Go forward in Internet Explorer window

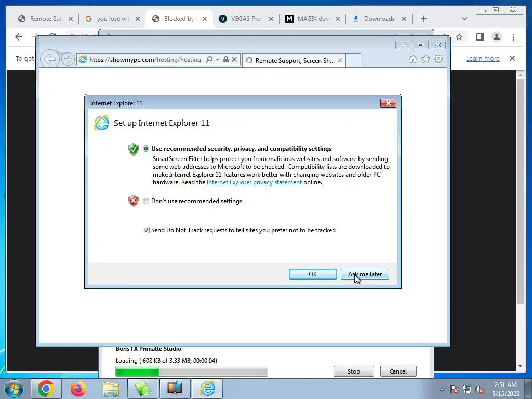point(68,60)
